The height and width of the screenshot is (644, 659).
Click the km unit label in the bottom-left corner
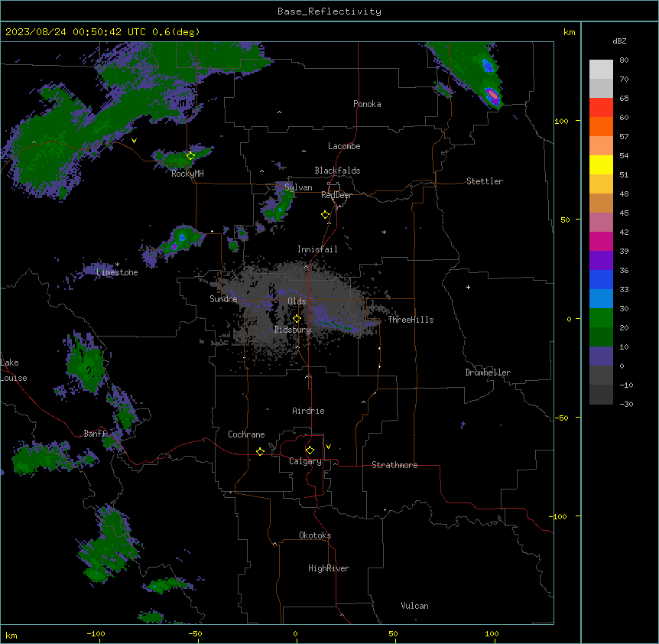coord(11,636)
